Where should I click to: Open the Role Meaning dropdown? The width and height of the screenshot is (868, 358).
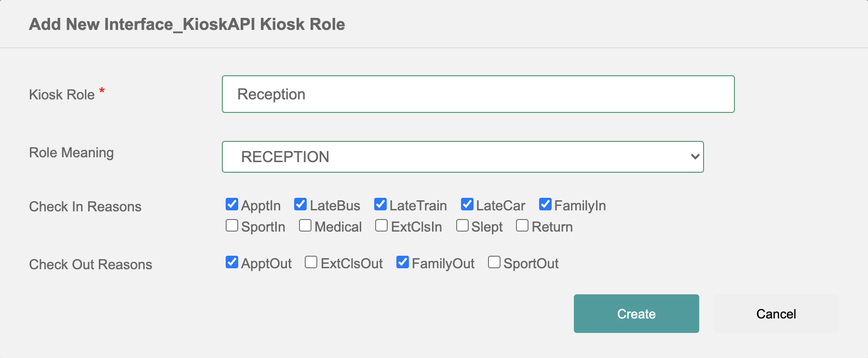(462, 157)
